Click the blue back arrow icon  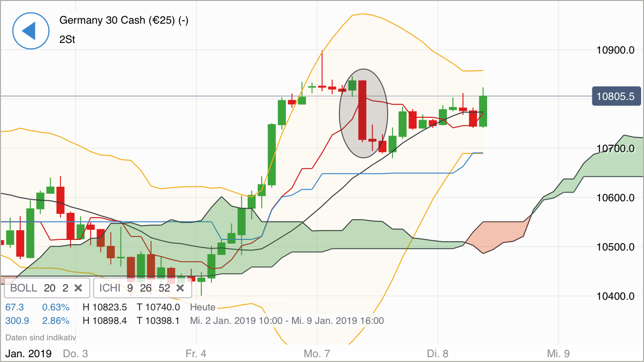[x=30, y=30]
